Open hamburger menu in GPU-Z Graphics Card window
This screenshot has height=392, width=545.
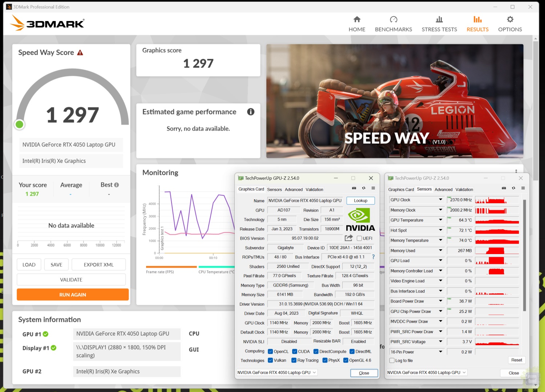(x=373, y=188)
